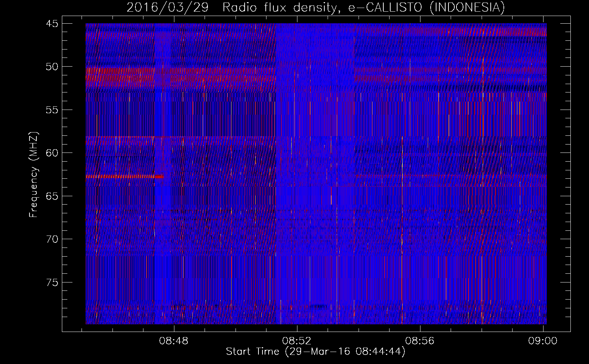Click the 65 frequency tick label
Image resolution: width=589 pixels, height=364 pixels.
click(52, 196)
